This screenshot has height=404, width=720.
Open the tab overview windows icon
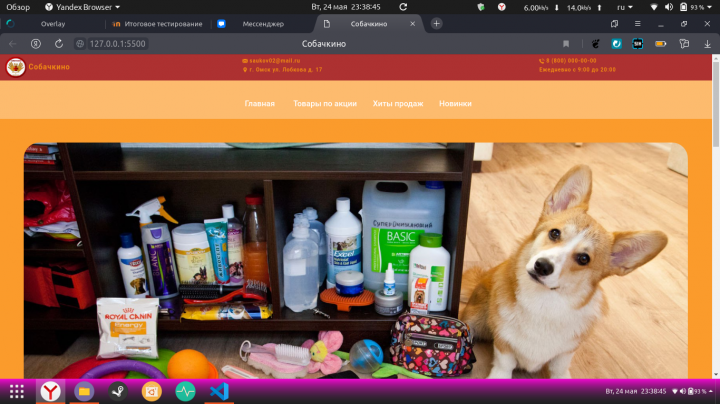pyautogui.click(x=614, y=24)
